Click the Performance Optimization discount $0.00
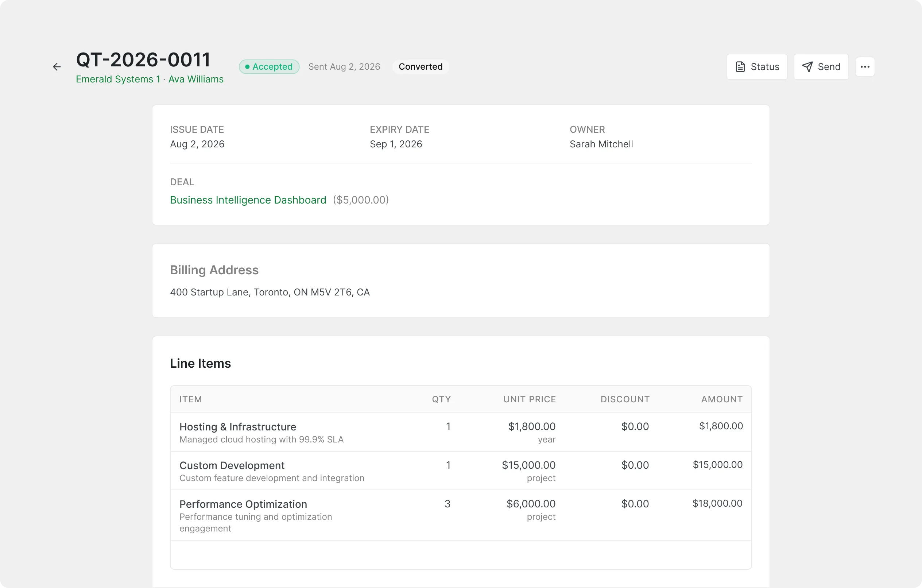This screenshot has height=588, width=922. point(635,504)
